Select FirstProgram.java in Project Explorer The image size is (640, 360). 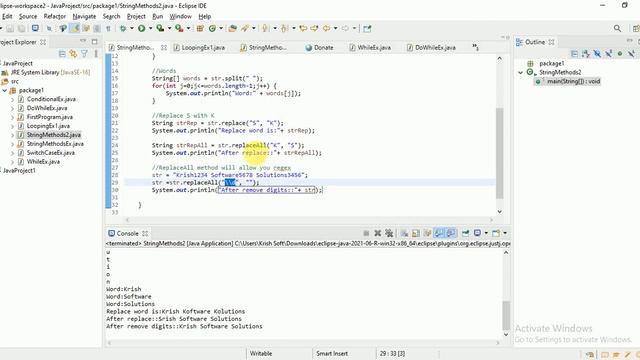pyautogui.click(x=50, y=117)
